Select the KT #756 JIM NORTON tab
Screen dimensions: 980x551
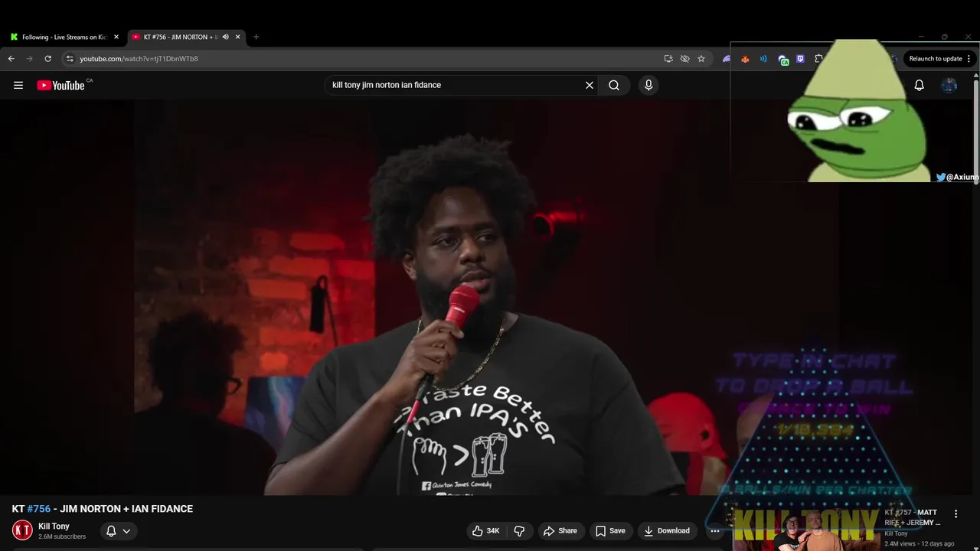[181, 37]
